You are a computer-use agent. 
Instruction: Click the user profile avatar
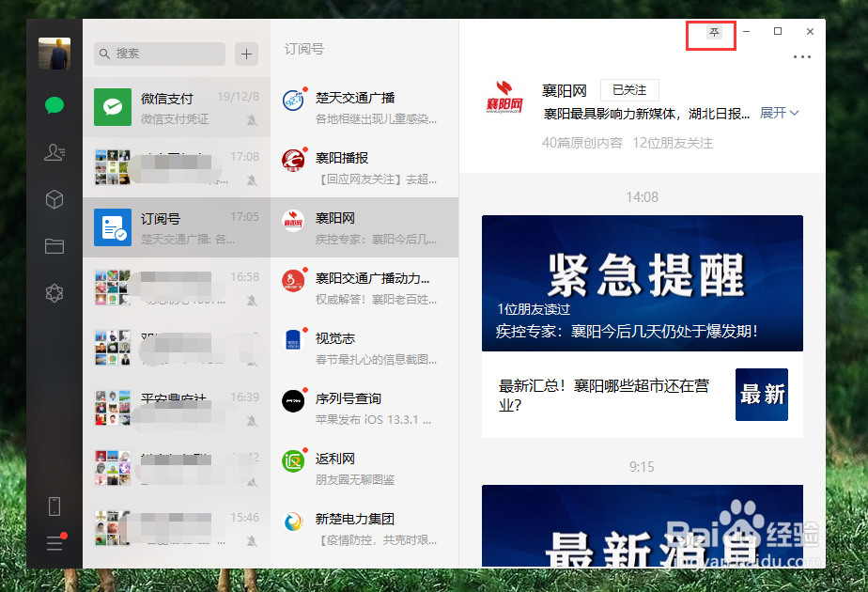point(54,54)
